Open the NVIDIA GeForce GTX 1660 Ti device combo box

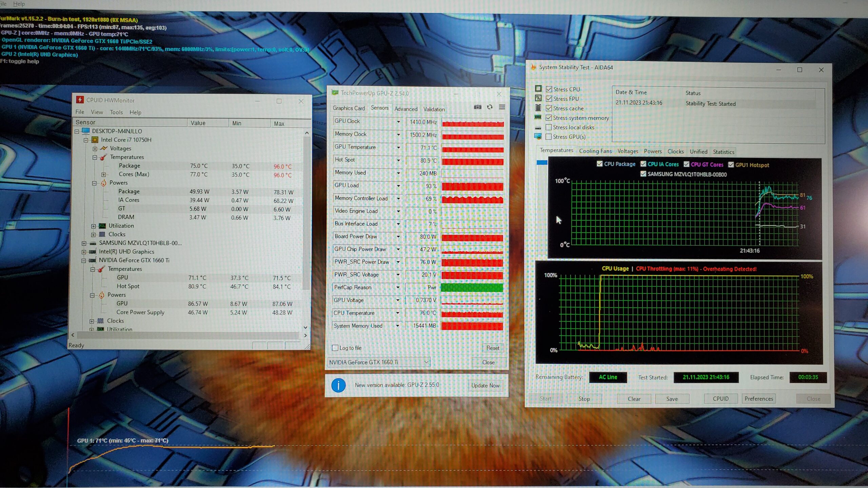[x=379, y=362]
